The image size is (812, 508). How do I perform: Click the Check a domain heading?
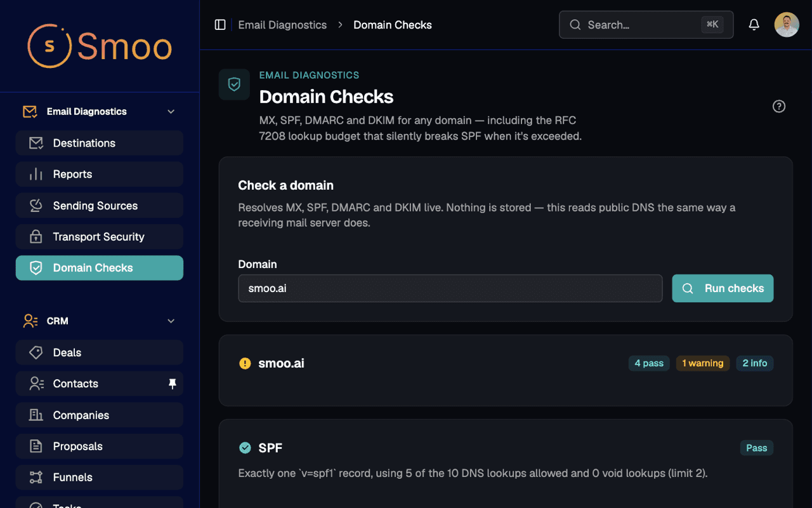pos(285,185)
